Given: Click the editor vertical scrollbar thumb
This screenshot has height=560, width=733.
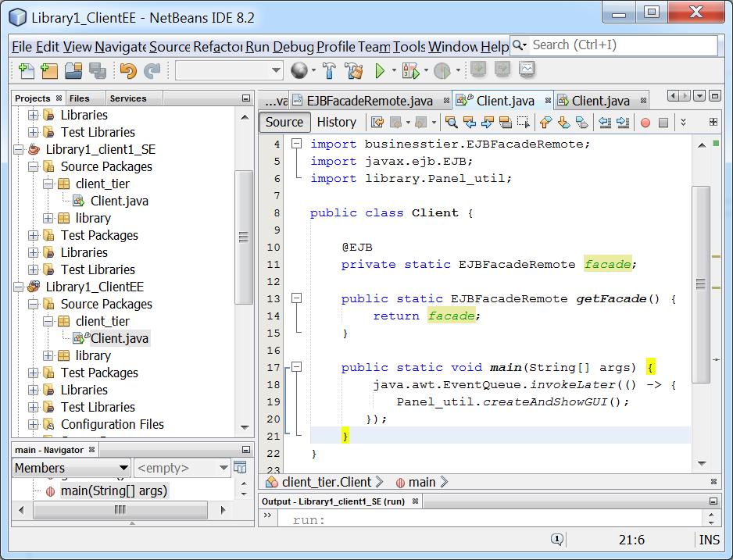Looking at the screenshot, I should [x=700, y=284].
